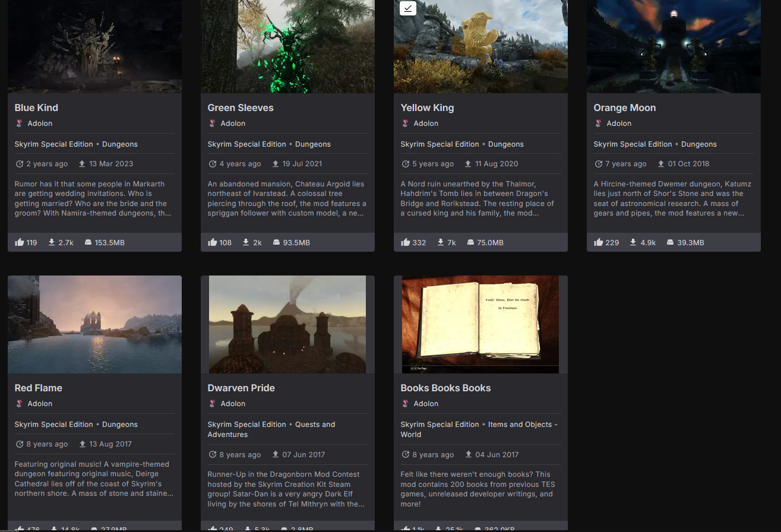The width and height of the screenshot is (781, 532).
Task: Click '19 Jul 2021' upload date text
Action: coord(302,164)
